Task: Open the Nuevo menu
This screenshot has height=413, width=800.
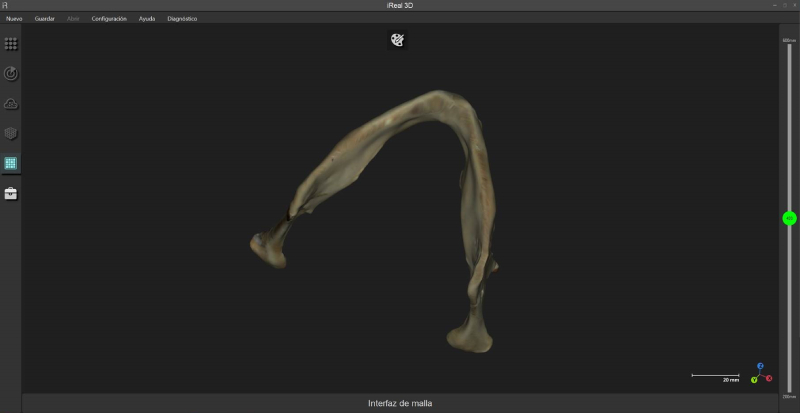Action: 14,19
